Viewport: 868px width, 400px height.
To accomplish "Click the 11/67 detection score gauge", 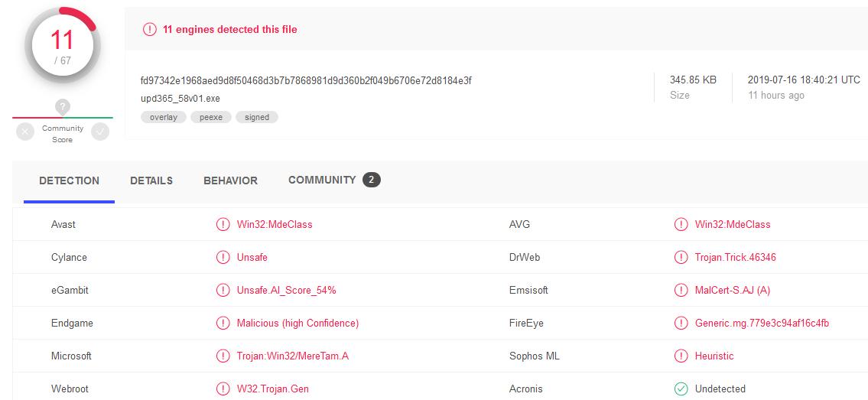I will [61, 44].
